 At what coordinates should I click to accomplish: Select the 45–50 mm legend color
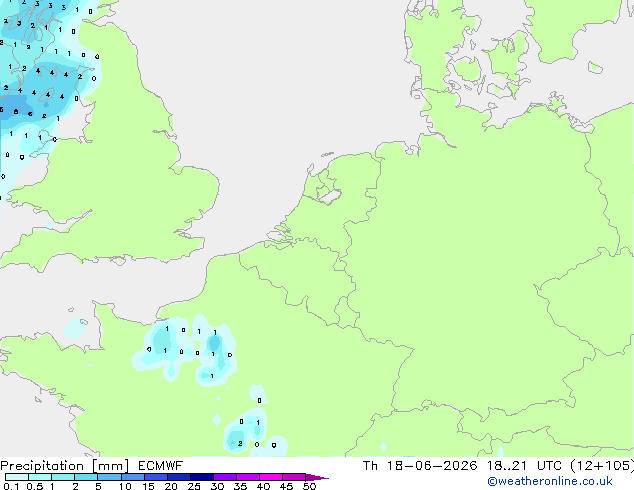pyautogui.click(x=294, y=477)
